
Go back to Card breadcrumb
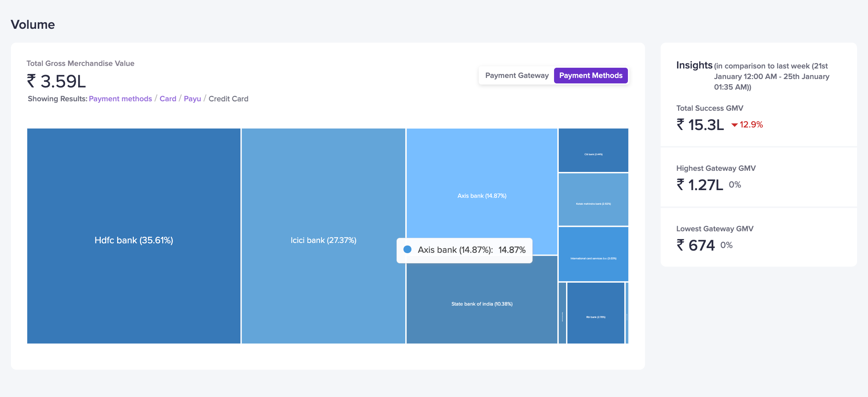[168, 99]
